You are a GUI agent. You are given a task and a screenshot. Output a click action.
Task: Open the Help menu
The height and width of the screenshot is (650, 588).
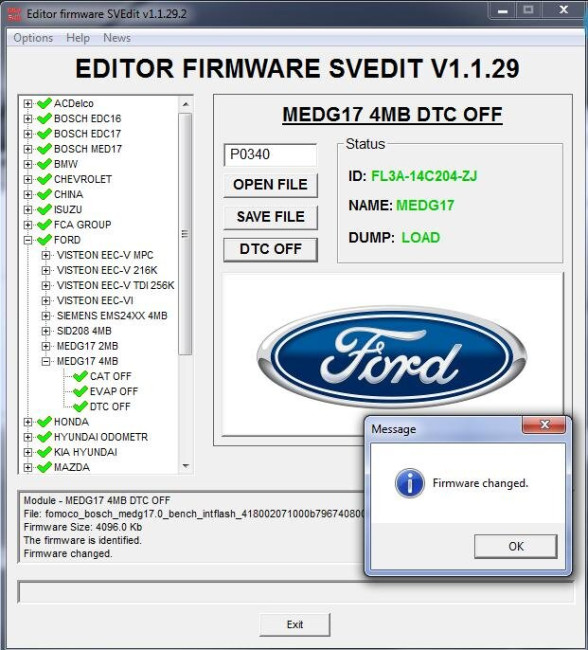(78, 38)
